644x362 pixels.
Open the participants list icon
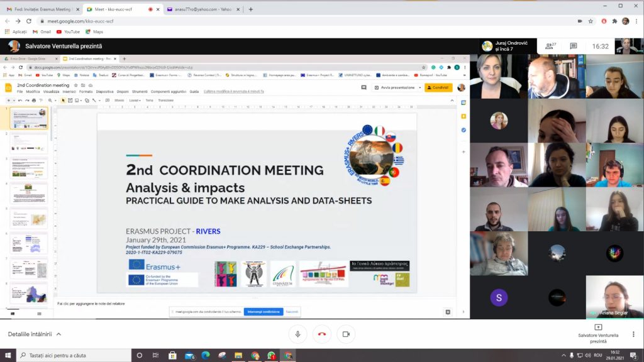[550, 46]
